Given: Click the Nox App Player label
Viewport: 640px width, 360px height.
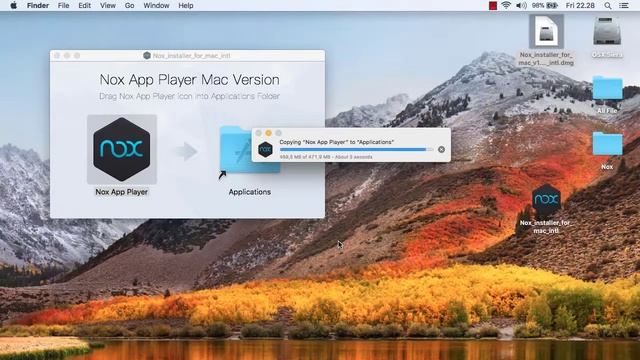Looking at the screenshot, I should [122, 192].
